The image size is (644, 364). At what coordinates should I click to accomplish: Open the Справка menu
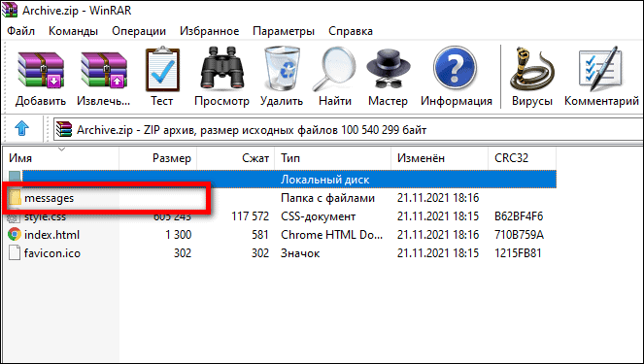point(351,31)
